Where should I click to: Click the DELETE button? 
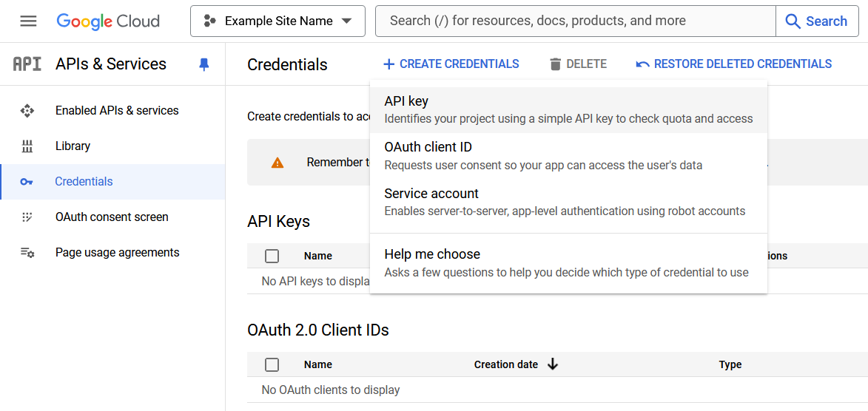[x=578, y=64]
